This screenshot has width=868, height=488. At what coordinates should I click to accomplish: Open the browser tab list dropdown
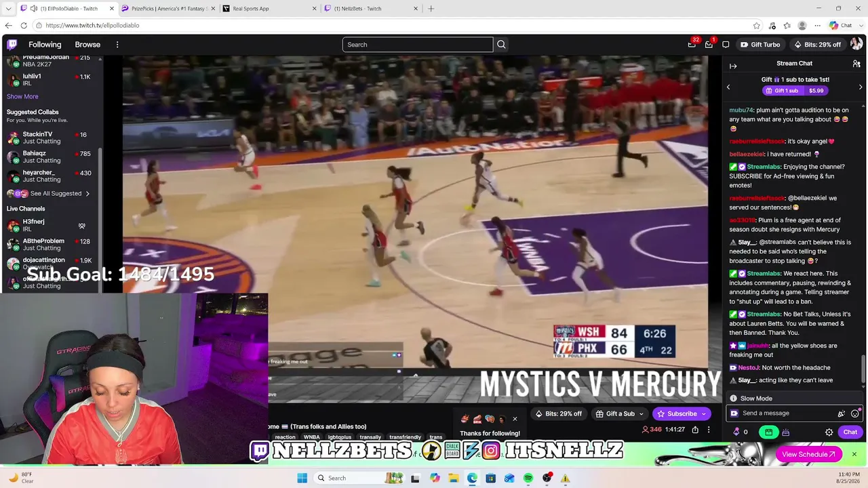pyautogui.click(x=8, y=9)
